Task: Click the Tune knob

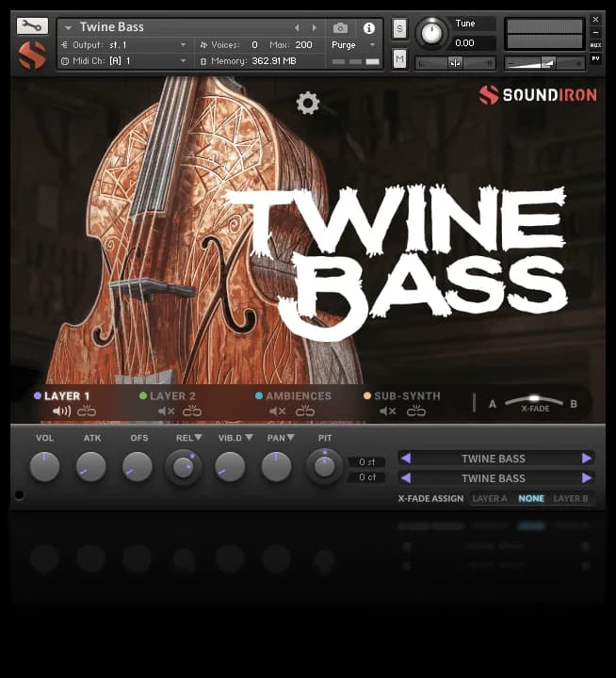Action: coord(431,33)
